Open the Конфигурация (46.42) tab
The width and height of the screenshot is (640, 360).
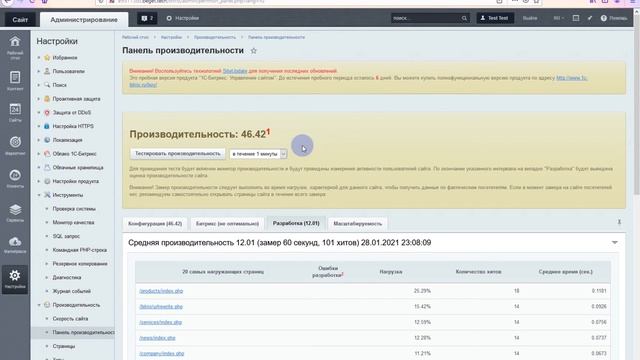155,224
